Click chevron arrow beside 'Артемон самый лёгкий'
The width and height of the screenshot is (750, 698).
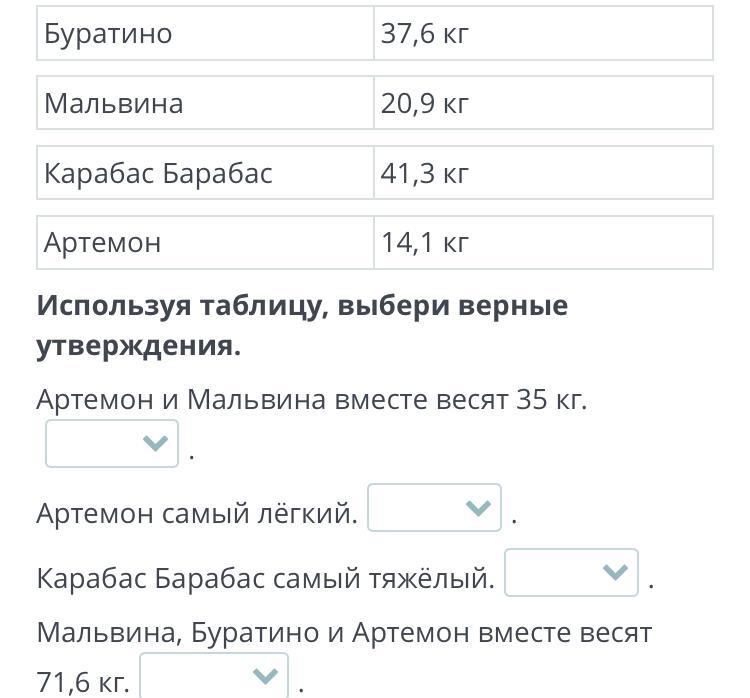click(478, 508)
